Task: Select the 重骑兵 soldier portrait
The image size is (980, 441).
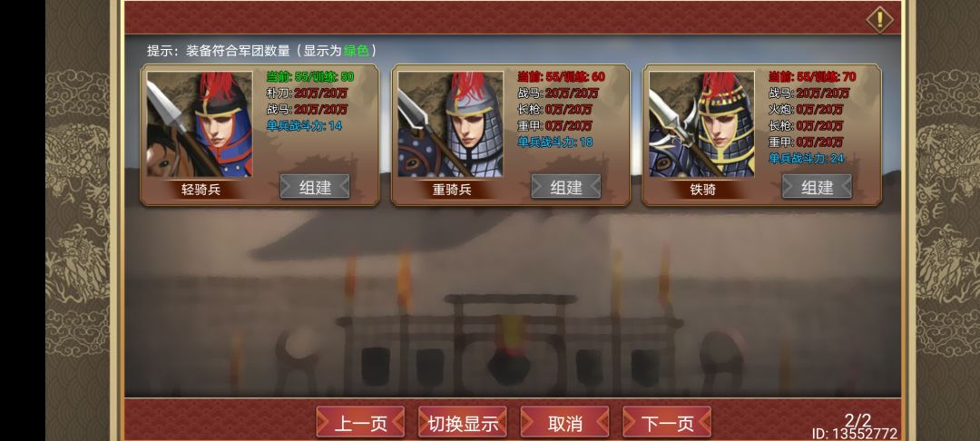Action: tap(451, 123)
